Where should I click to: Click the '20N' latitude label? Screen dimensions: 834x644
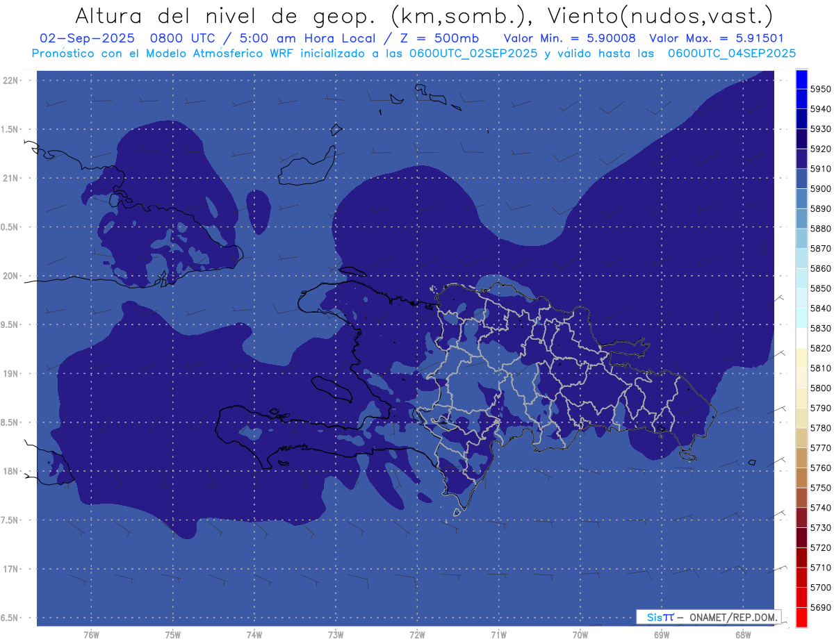pos(10,276)
